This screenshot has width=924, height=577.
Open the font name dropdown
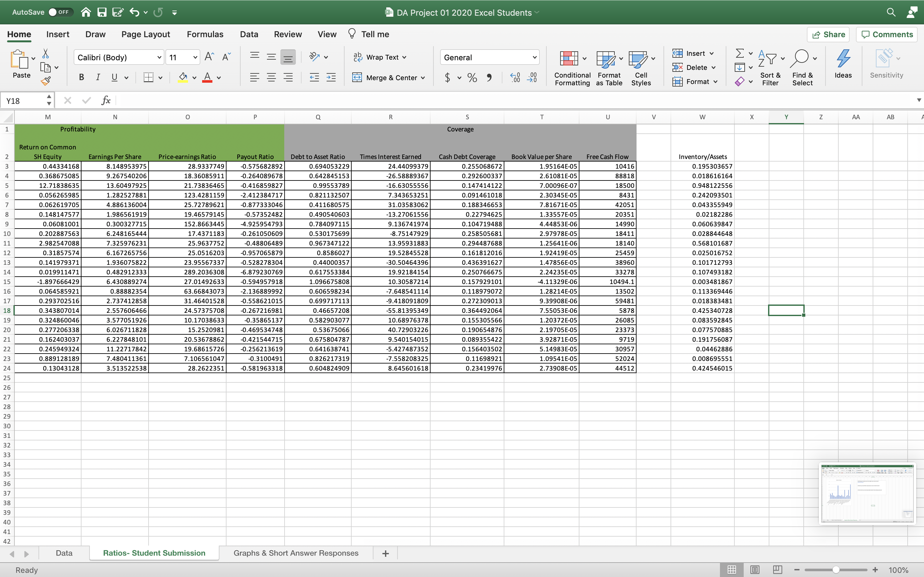(159, 58)
